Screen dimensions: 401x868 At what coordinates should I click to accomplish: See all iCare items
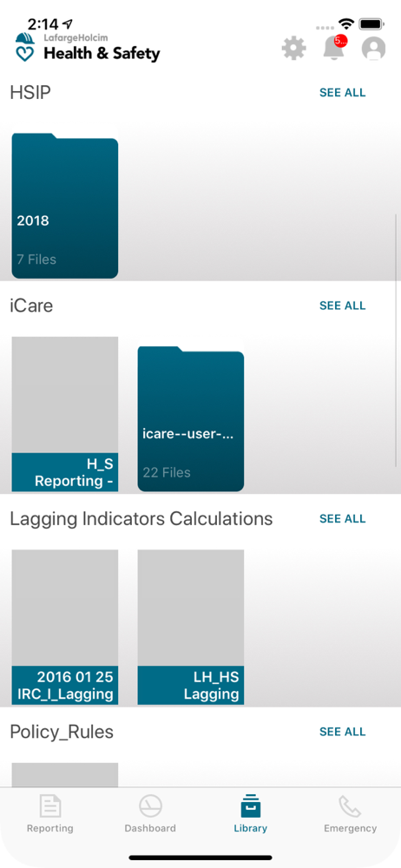click(x=342, y=306)
